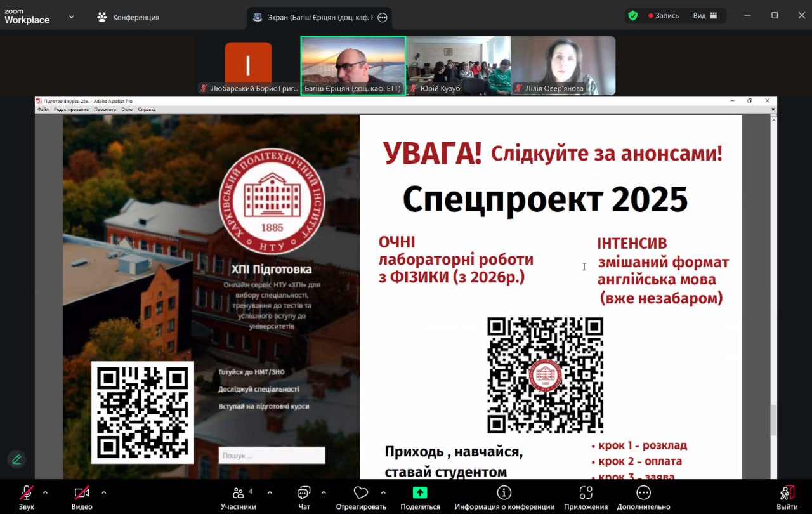Open the Приложения apps icon

586,493
